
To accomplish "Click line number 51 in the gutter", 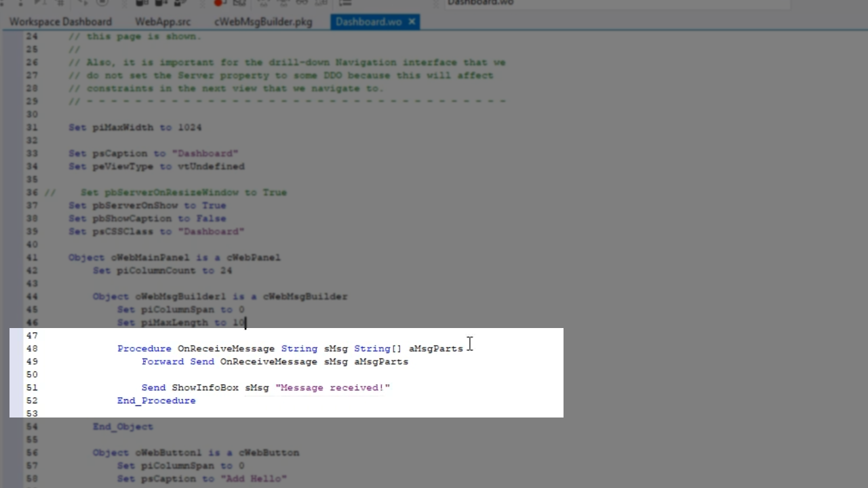I will point(32,388).
